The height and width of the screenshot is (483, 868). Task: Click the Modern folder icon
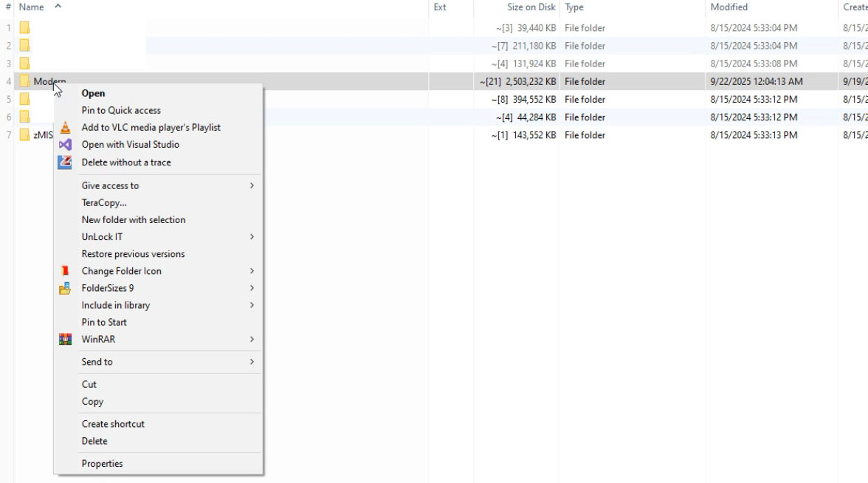tap(24, 81)
